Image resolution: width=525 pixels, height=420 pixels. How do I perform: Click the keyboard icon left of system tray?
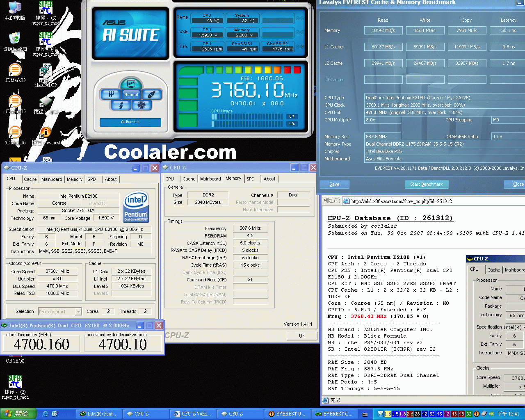coord(365,414)
